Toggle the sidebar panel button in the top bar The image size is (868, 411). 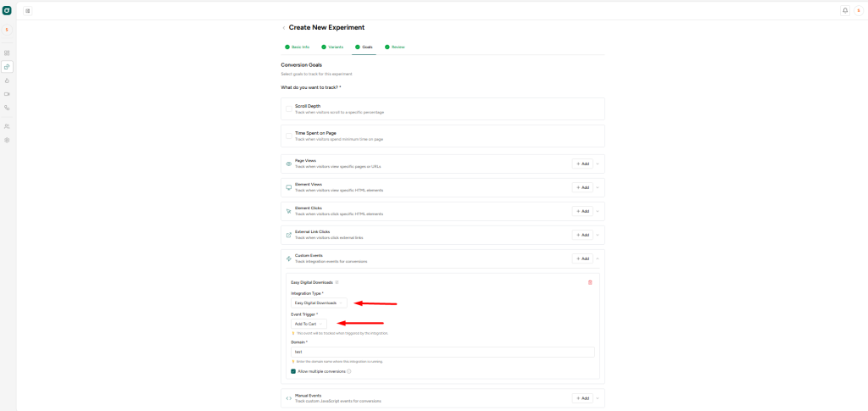pos(28,10)
